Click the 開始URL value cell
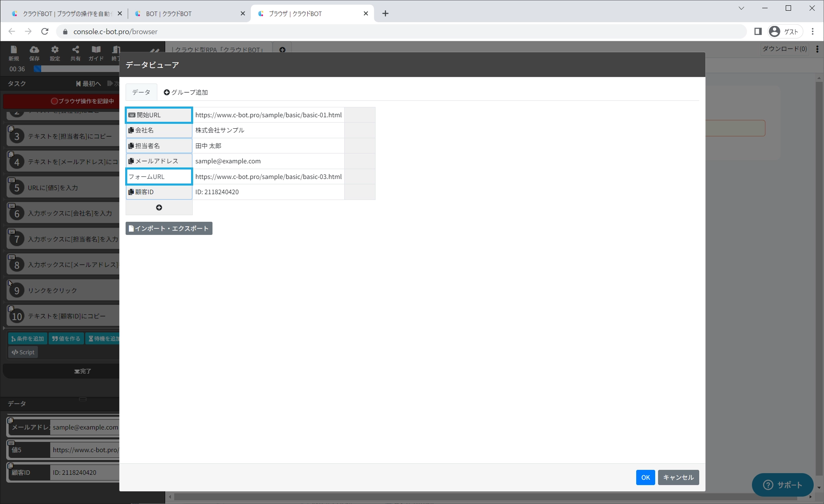This screenshot has width=824, height=504. coord(268,115)
